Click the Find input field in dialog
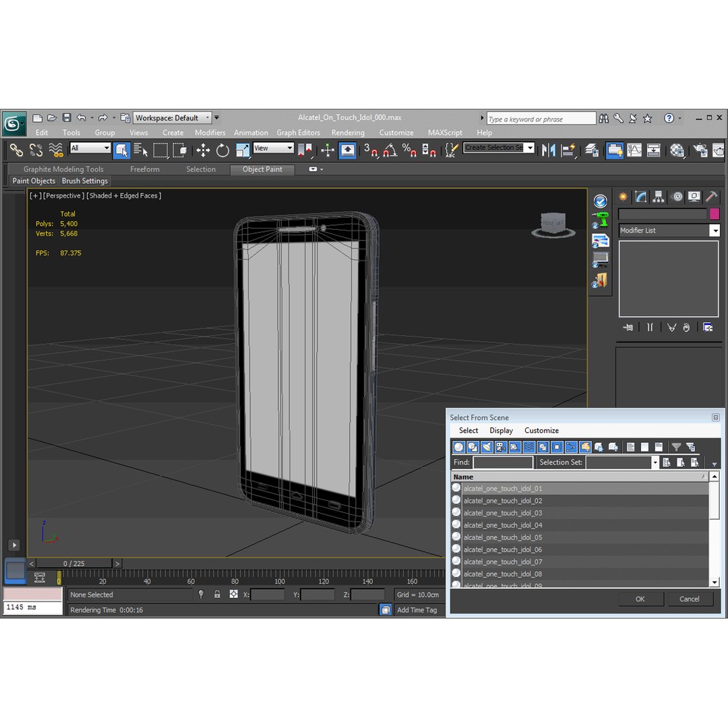 (503, 462)
